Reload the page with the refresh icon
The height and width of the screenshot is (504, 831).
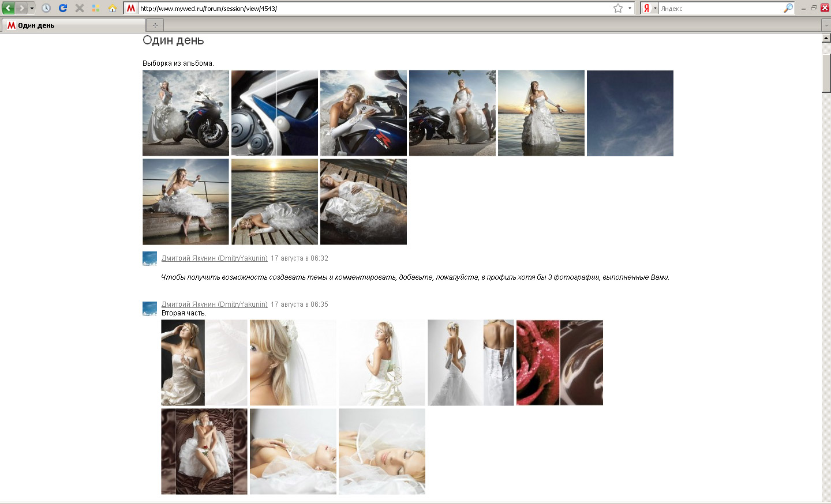coord(63,8)
